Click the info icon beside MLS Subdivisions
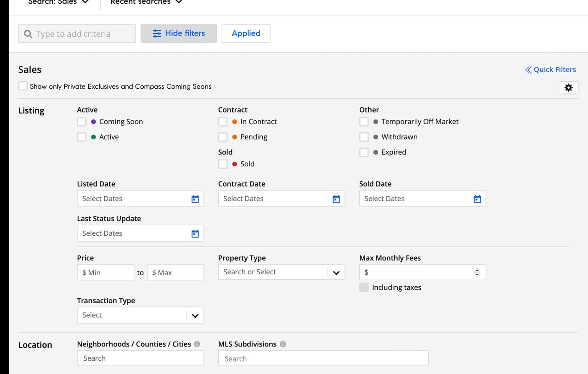The image size is (588, 374). (283, 344)
